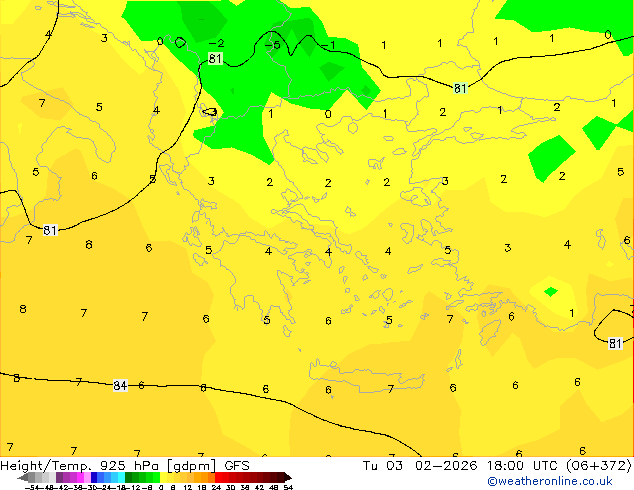Screen dimensions: 634x490
Task: Click the 54 legend scale label
Action: point(288,487)
